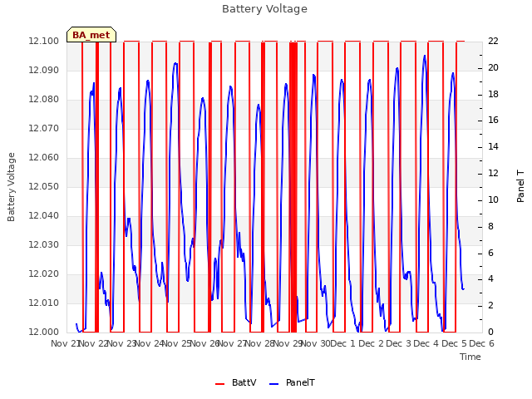This screenshot has width=532, height=399.
Task: Click the BA_met annotation label
Action: (x=91, y=35)
